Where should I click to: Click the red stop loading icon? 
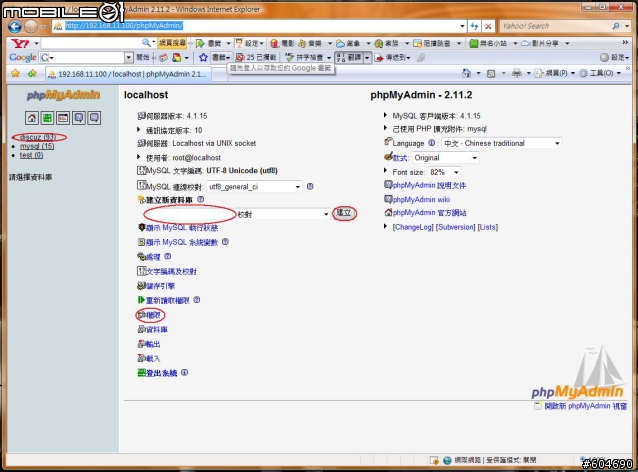pos(488,26)
